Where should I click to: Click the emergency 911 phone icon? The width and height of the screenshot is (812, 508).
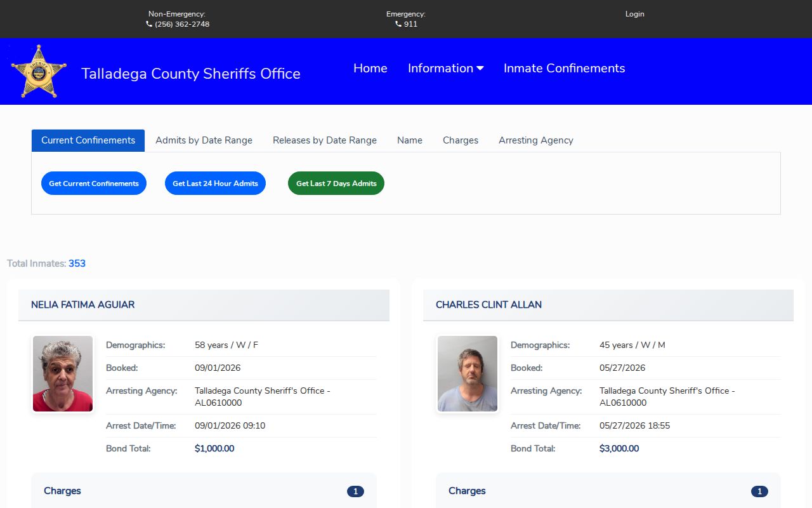398,24
